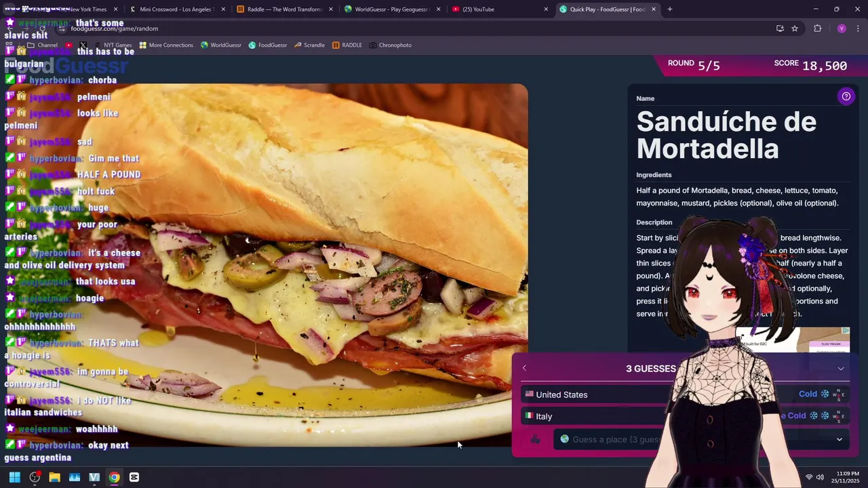Open the FoodGuessr bookmark

click(268, 45)
